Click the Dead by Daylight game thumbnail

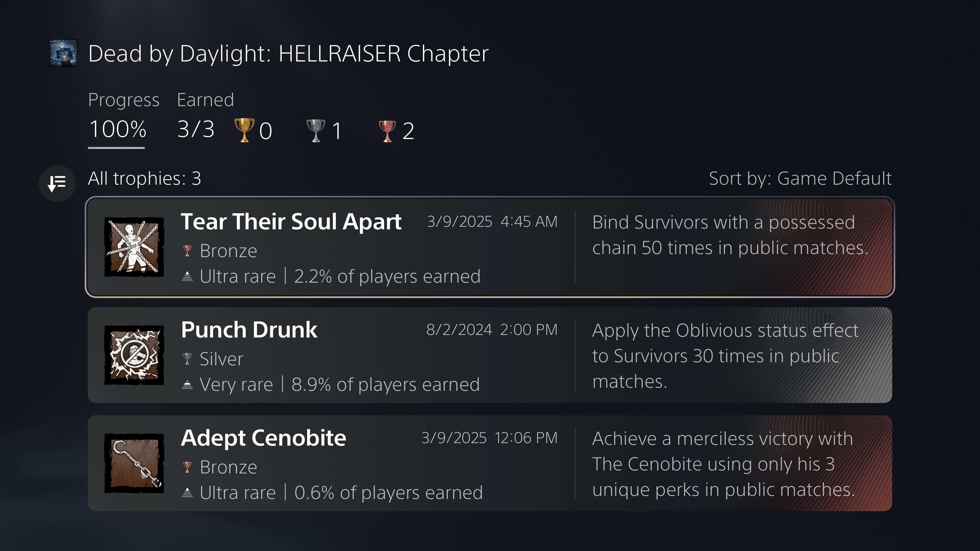(63, 53)
